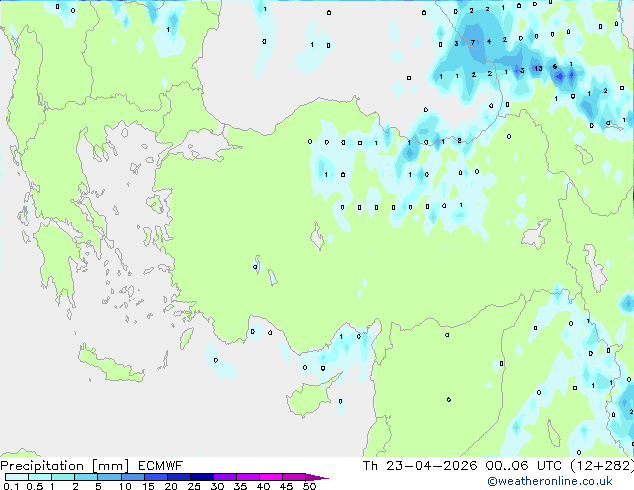Pick the 40–45 mm magenta legend swatch
Image resolution: width=634 pixels, height=490 pixels.
pos(271,477)
